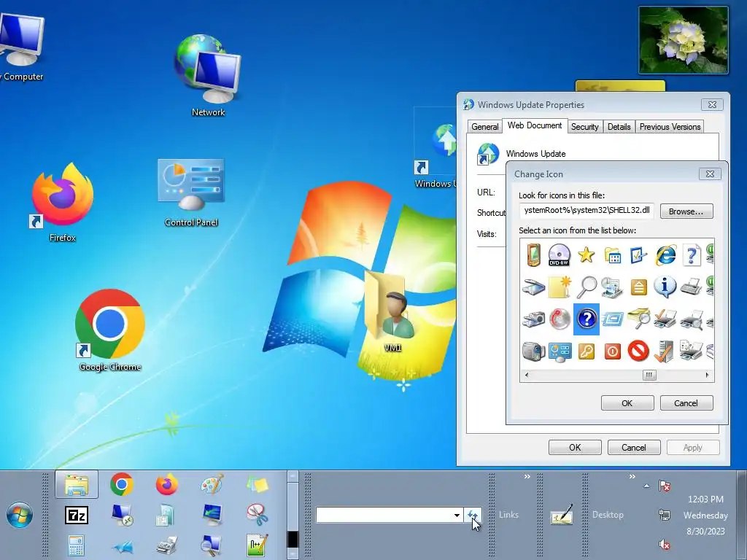Pick the yellow star favorites icon

point(587,254)
